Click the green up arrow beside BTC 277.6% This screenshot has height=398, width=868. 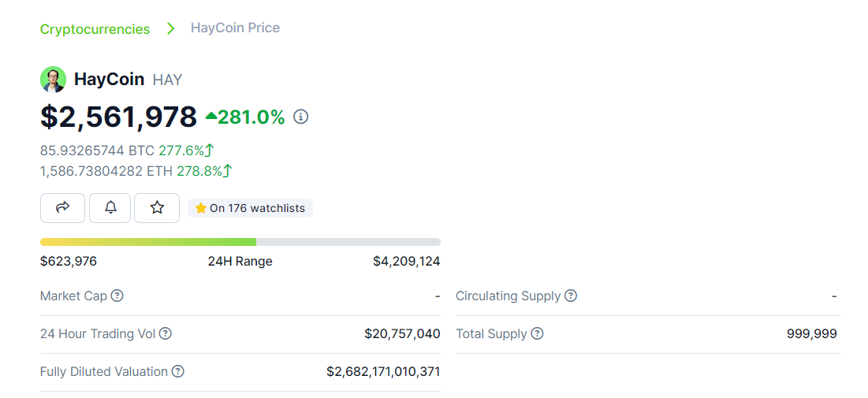(x=210, y=151)
